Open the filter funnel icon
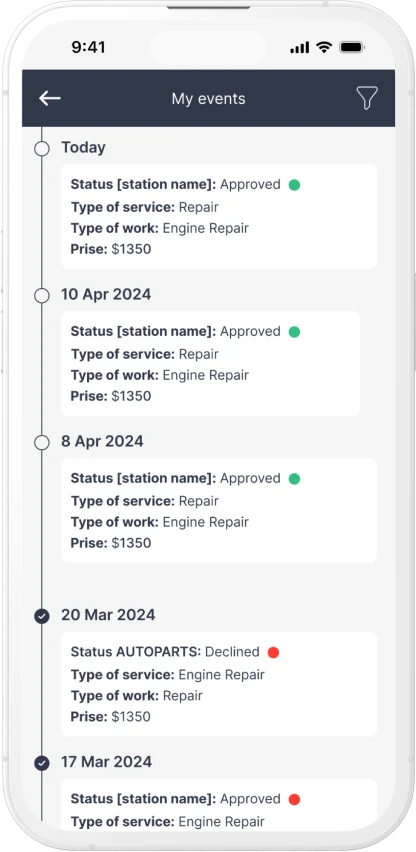Viewport: 416px width, 852px height. pyautogui.click(x=367, y=98)
